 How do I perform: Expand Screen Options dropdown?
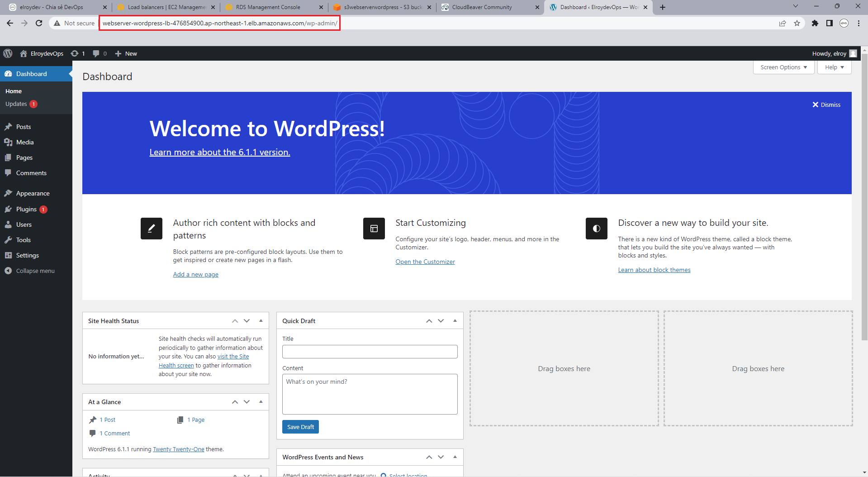[x=783, y=67]
